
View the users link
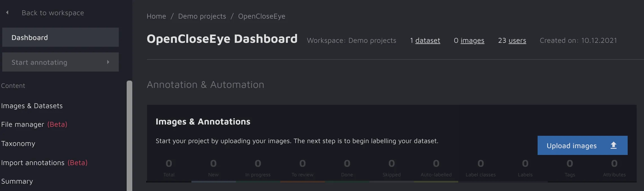(x=517, y=41)
